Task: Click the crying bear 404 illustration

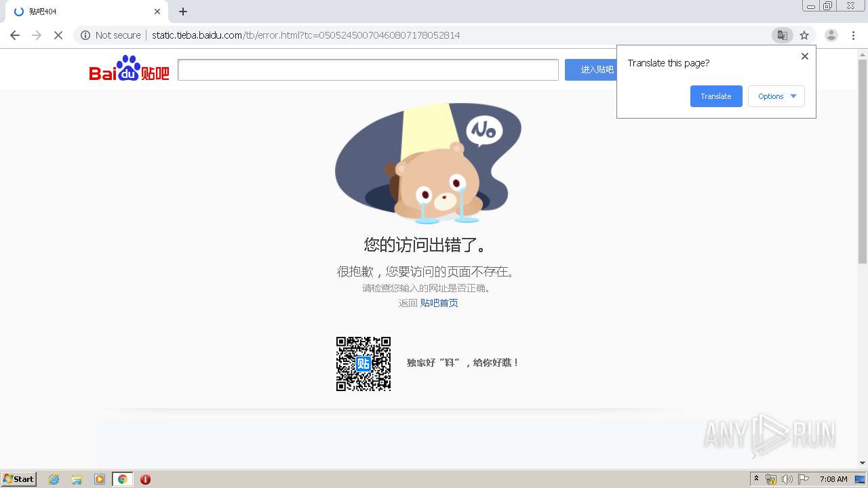Action: click(x=428, y=163)
